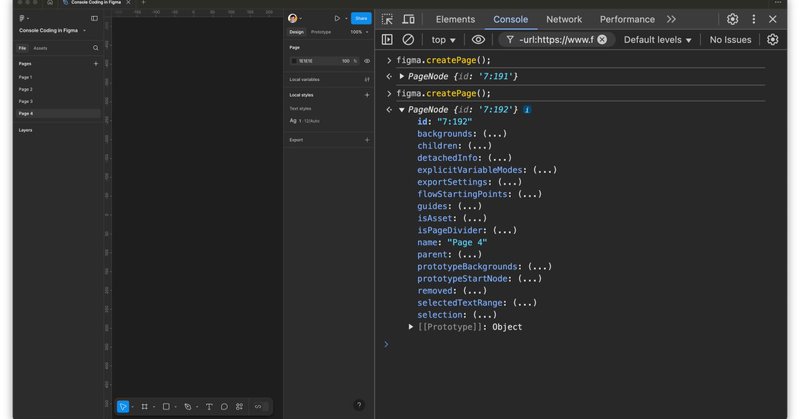Toggle the device toolbar icon
800x419 pixels.
(409, 19)
